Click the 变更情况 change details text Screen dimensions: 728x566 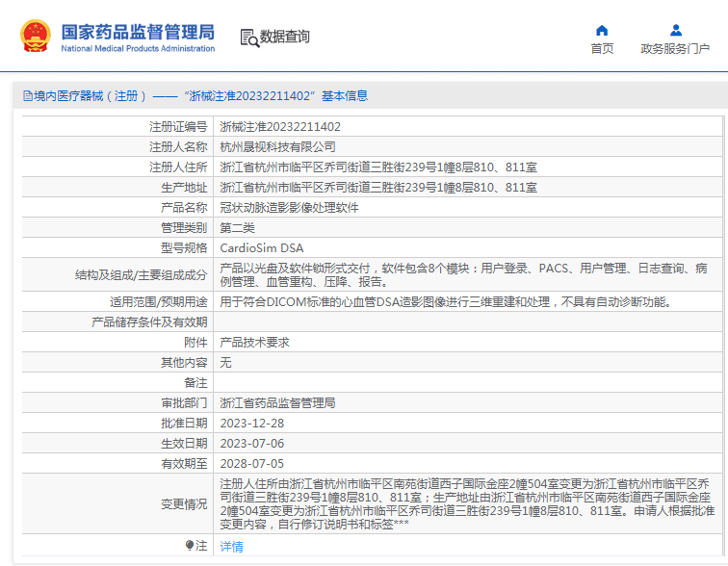tap(467, 503)
